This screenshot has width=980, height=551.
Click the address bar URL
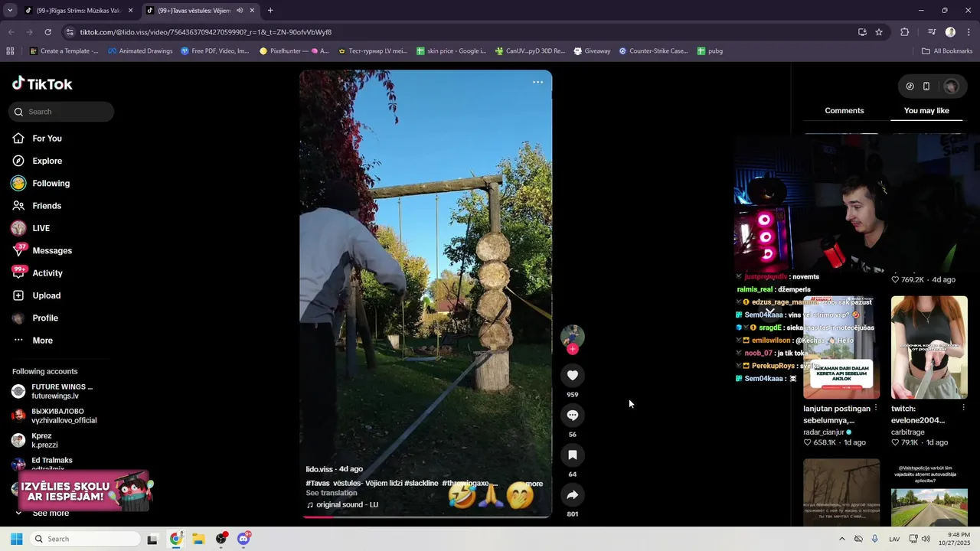pyautogui.click(x=206, y=32)
